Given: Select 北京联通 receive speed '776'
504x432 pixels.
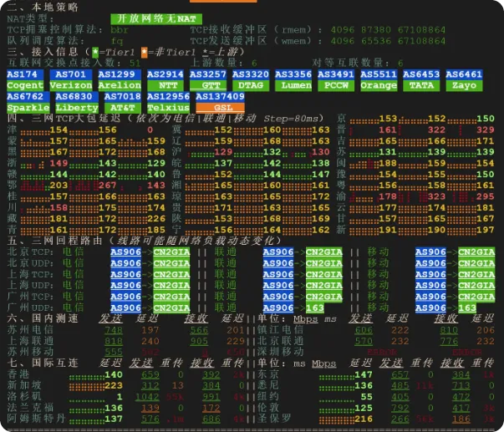Looking at the screenshot, I should (x=449, y=341).
